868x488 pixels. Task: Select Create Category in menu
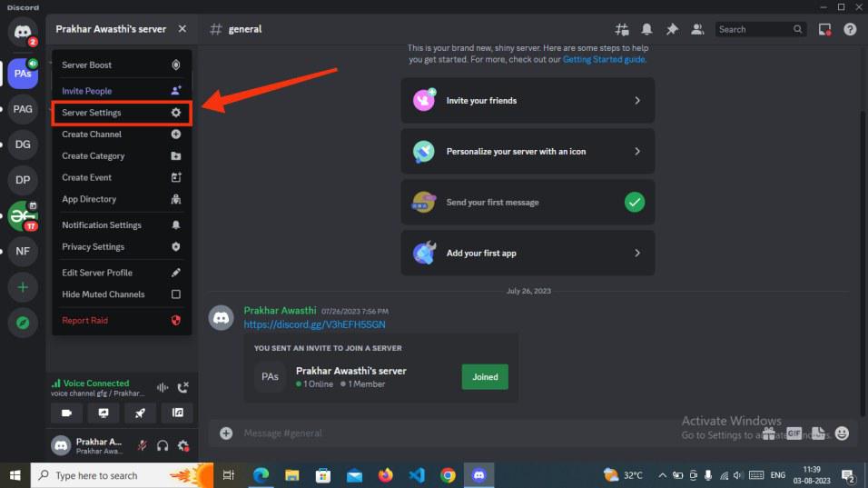[x=122, y=155]
